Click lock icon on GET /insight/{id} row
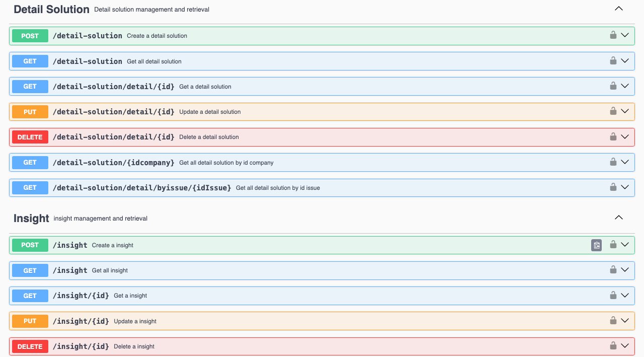 [613, 295]
